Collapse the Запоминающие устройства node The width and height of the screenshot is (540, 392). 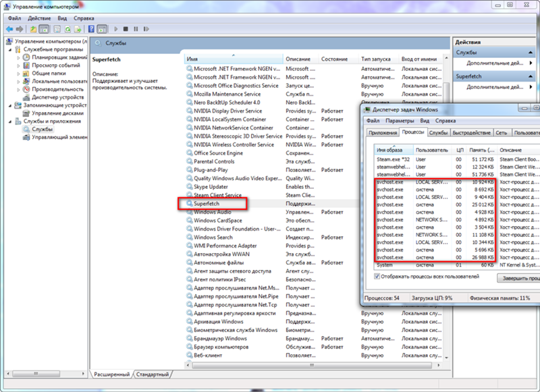tap(10, 106)
